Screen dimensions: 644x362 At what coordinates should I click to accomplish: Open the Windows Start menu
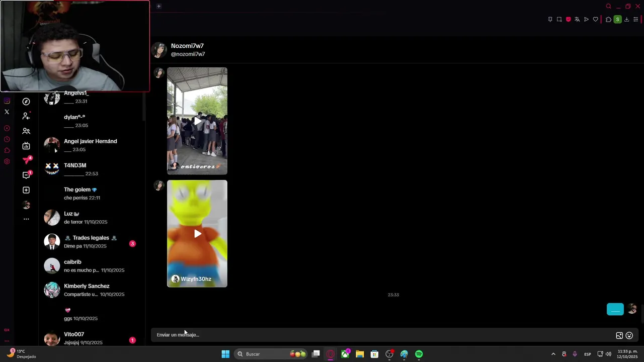click(x=225, y=354)
